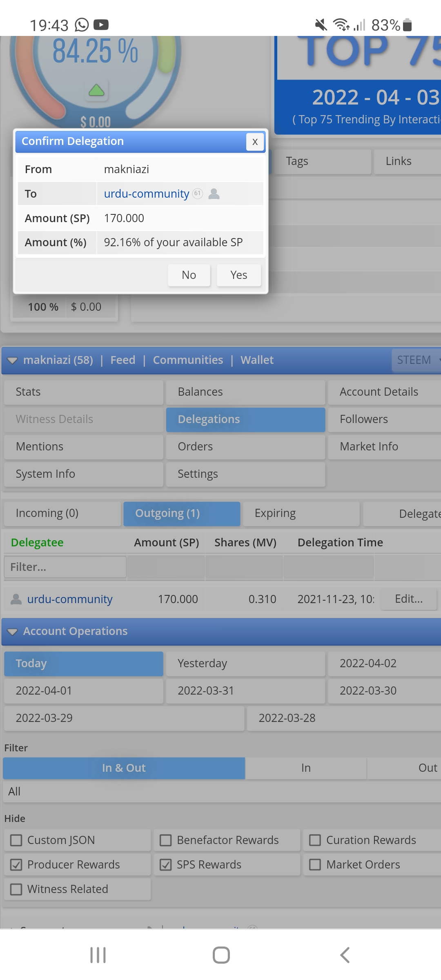Screen dimensions: 441x980
Task: Open the Feed link
Action: [x=123, y=360]
